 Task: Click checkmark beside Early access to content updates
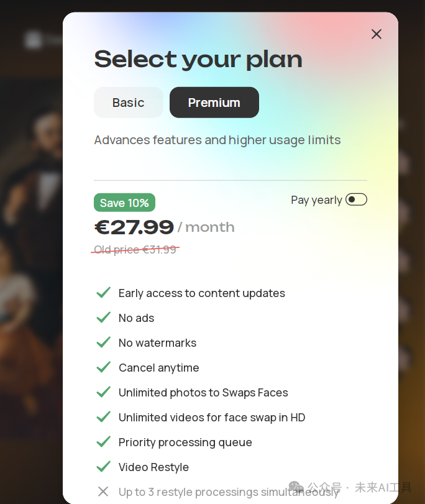click(x=103, y=293)
